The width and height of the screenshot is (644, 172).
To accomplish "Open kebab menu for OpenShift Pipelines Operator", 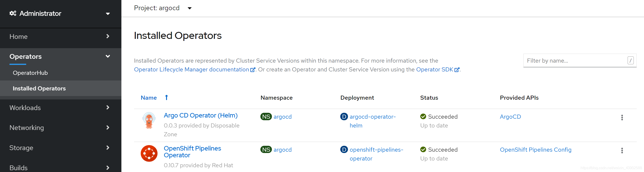I will pyautogui.click(x=622, y=151).
